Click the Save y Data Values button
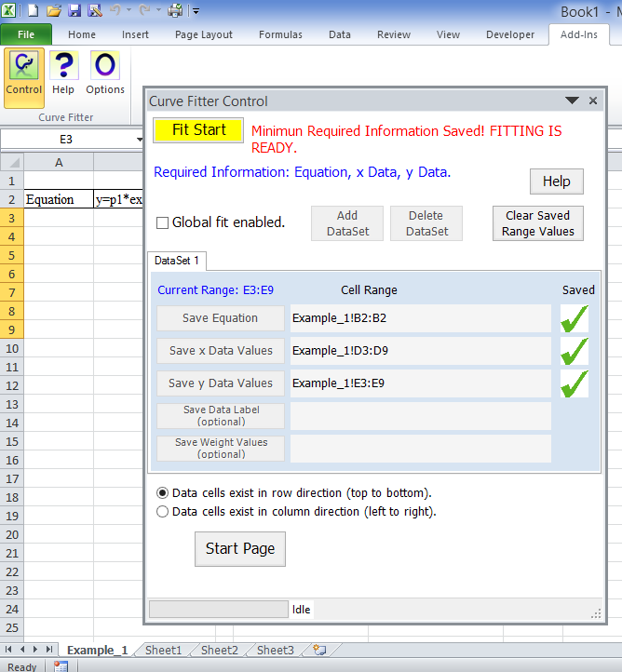Image resolution: width=622 pixels, height=672 pixels. (221, 383)
